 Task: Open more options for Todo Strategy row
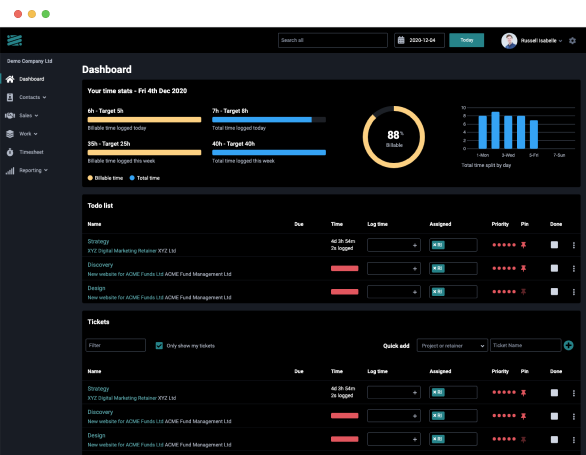point(574,245)
